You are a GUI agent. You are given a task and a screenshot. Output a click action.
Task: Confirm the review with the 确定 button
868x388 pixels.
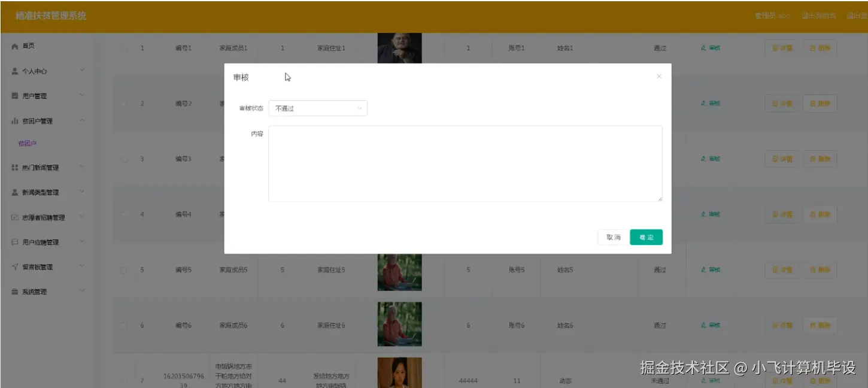tap(646, 238)
